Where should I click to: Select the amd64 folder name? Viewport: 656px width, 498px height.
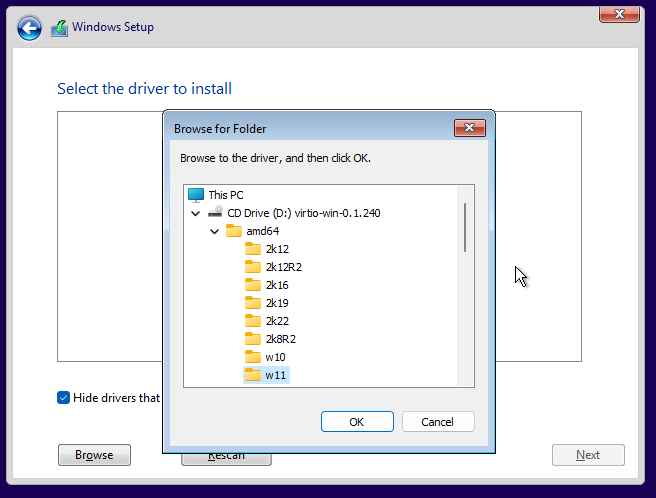pyautogui.click(x=262, y=231)
